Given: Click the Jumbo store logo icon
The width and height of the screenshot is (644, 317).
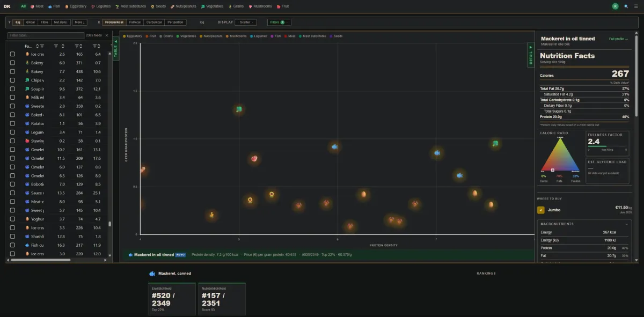Looking at the screenshot, I should (541, 210).
